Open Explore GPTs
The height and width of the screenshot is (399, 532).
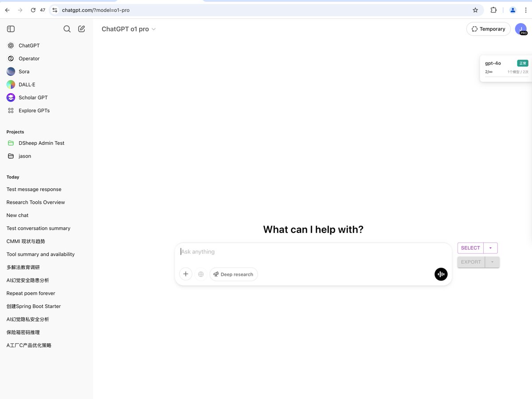(47, 111)
